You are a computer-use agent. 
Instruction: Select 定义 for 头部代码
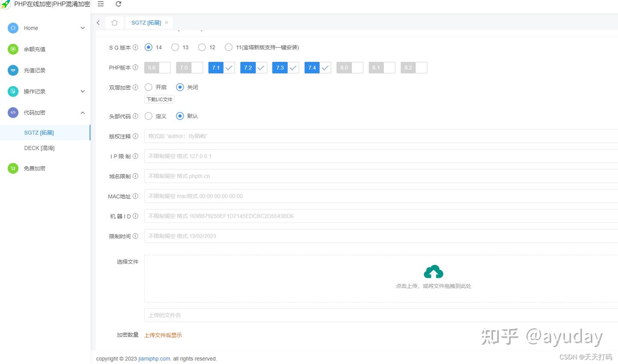click(148, 116)
